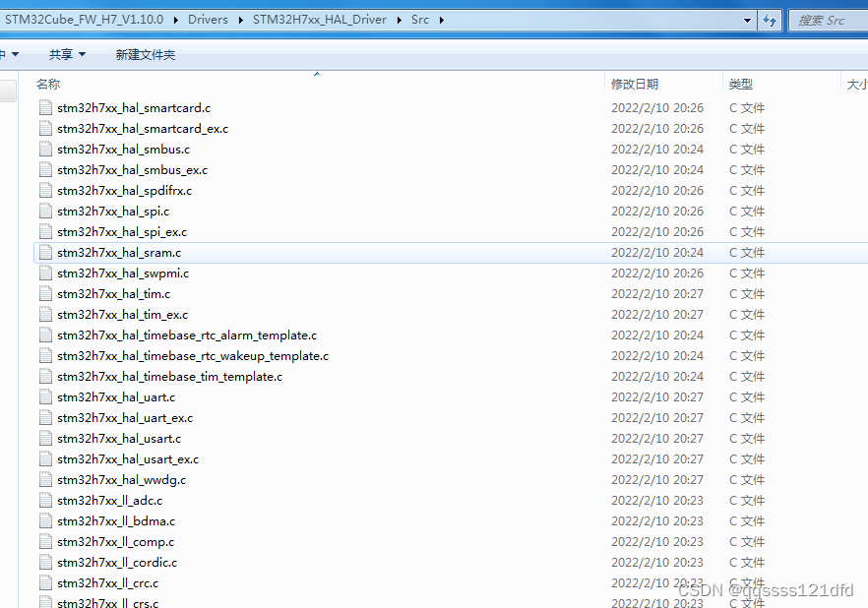
Task: Click file icon of stm32h7xx_ll_comp.c
Action: 46,541
